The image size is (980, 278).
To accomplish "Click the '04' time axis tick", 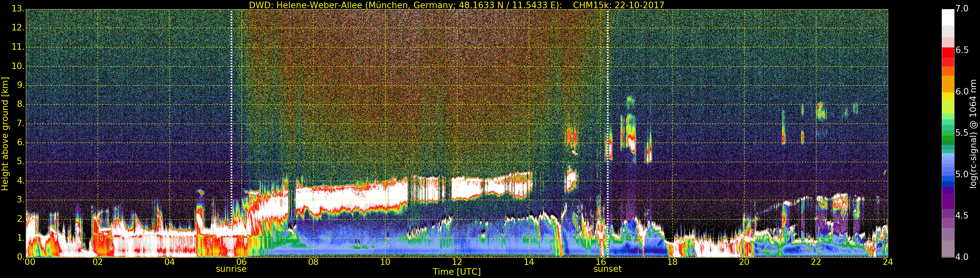I will [x=170, y=262].
